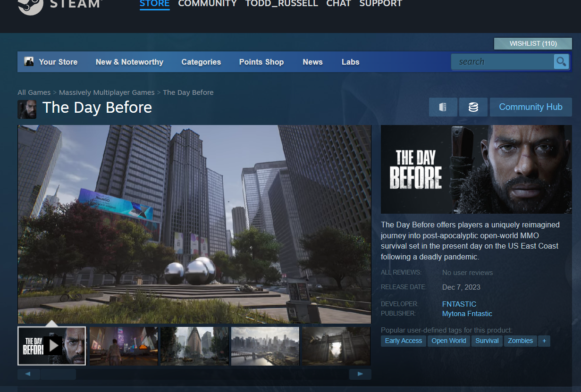
Task: Open the STORE menu
Action: pyautogui.click(x=154, y=4)
